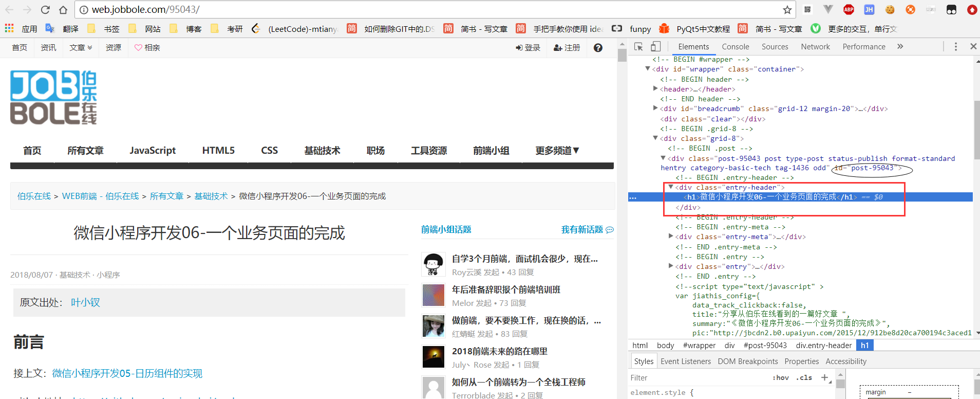Open the 考研 bookmarks folder
Viewport: 980px width, 399px height.
[x=227, y=29]
